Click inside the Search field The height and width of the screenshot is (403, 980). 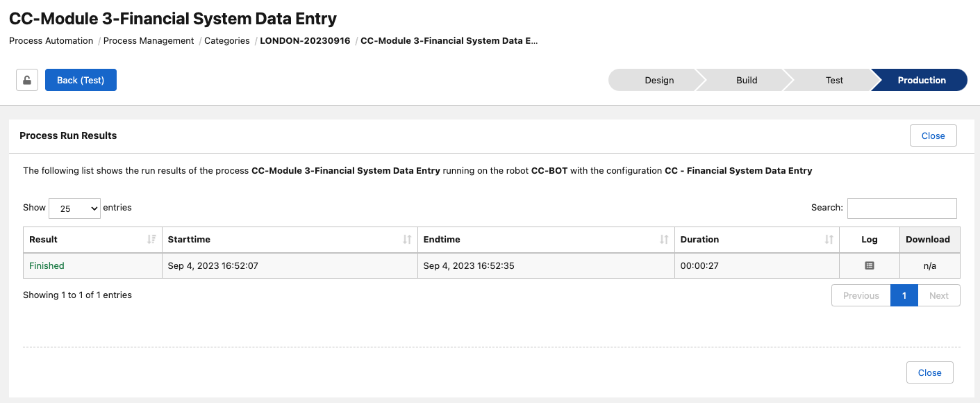point(902,208)
